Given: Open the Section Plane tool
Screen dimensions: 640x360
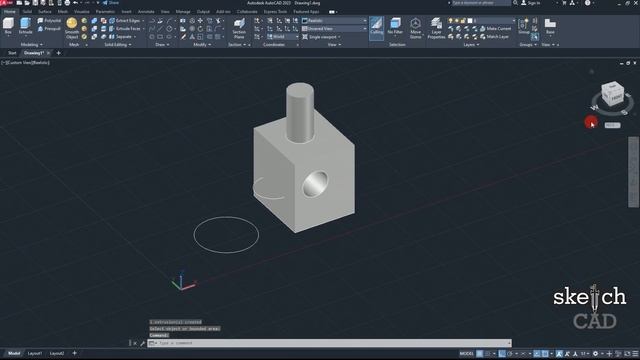Looking at the screenshot, I should pos(239,29).
